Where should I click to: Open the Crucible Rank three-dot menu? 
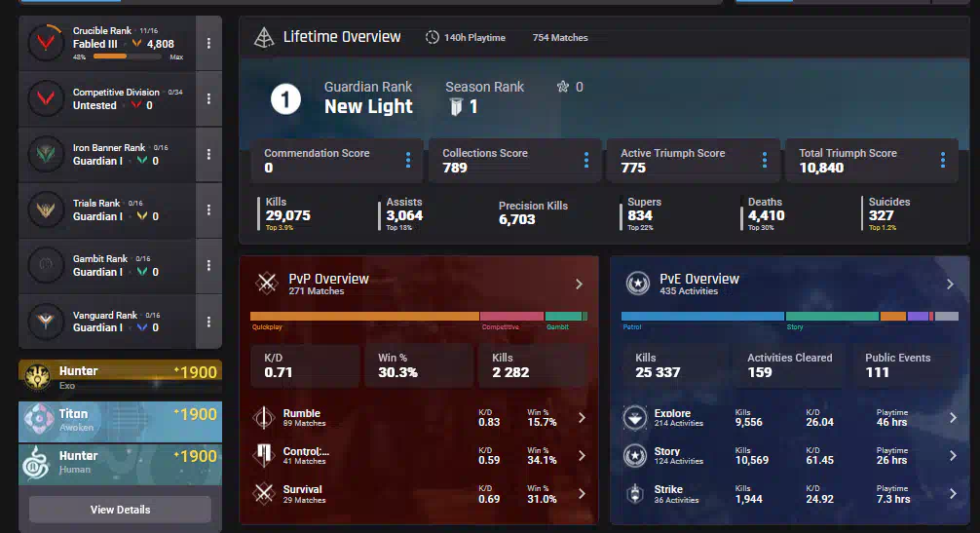(208, 44)
